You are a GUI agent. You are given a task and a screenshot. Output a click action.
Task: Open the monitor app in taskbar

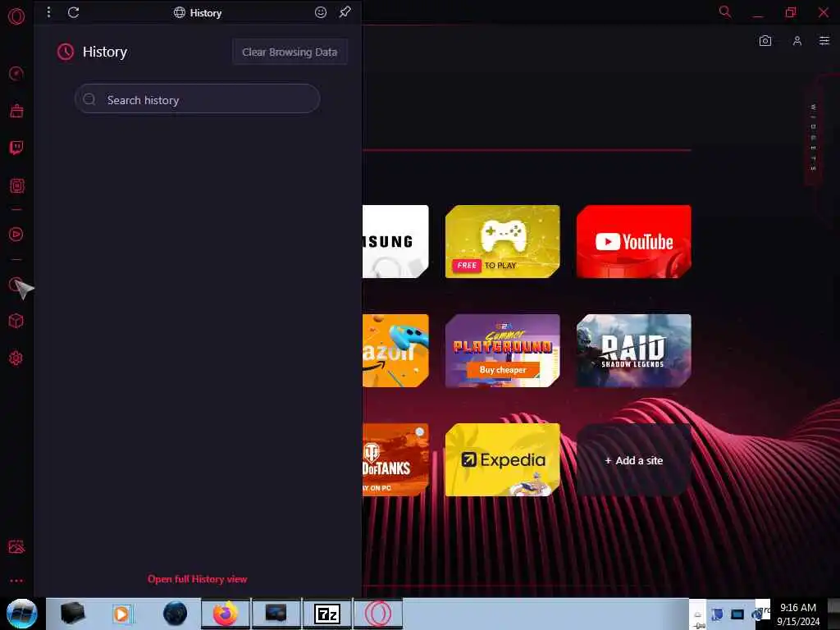276,614
